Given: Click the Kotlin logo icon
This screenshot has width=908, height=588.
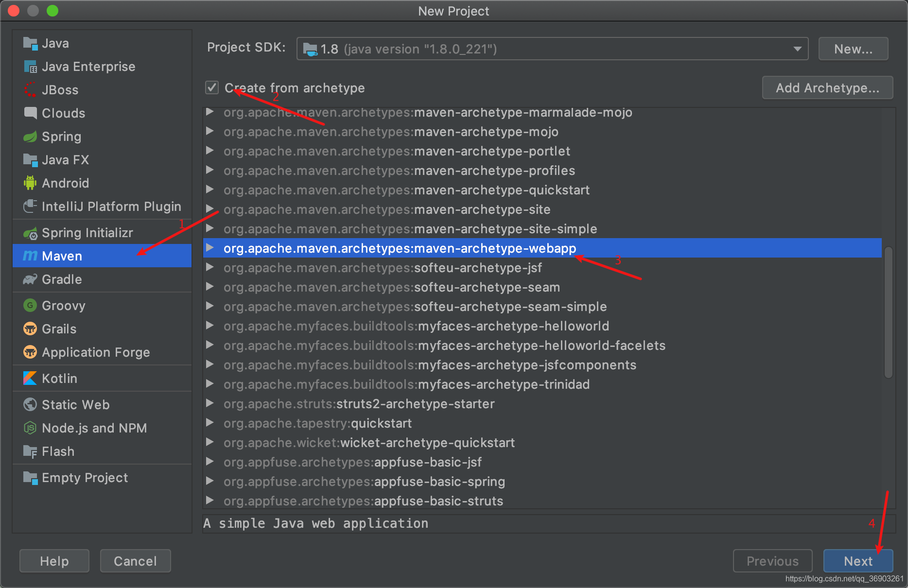Looking at the screenshot, I should (30, 378).
